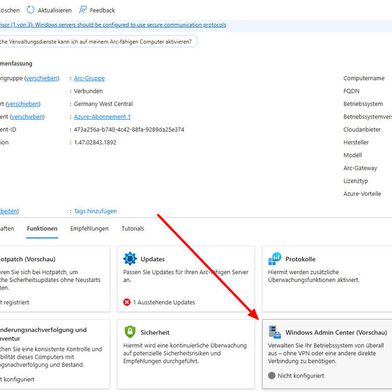The width and height of the screenshot is (392, 392).
Task: Open the Sicherheit shield icon
Action: tap(130, 332)
